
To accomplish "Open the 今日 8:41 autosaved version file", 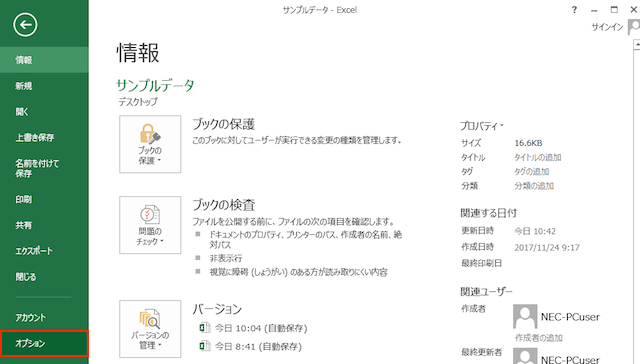I will 250,346.
